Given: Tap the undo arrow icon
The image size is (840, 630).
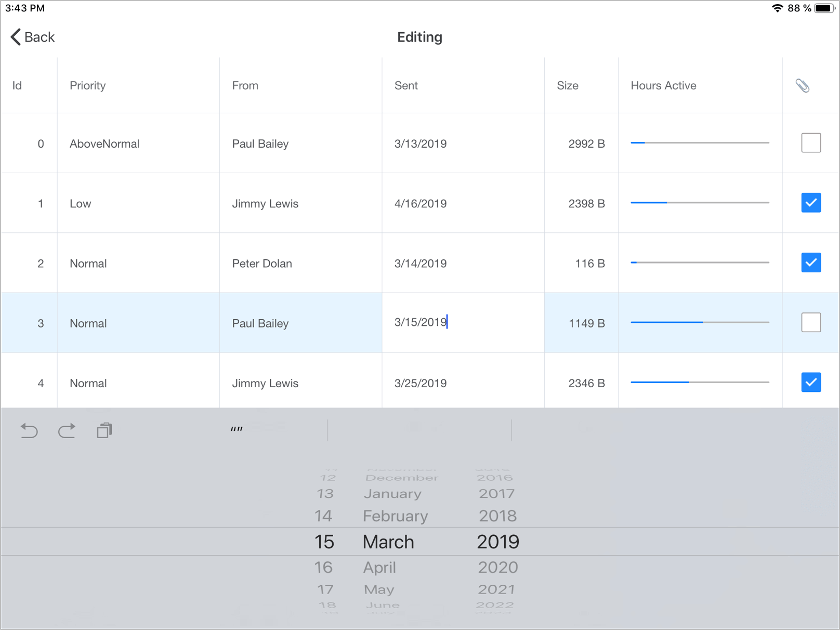Looking at the screenshot, I should click(29, 430).
